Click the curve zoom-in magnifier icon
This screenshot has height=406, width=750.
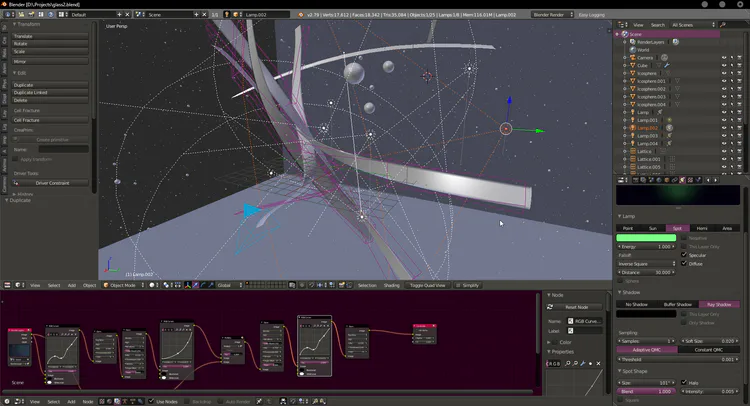click(x=568, y=363)
